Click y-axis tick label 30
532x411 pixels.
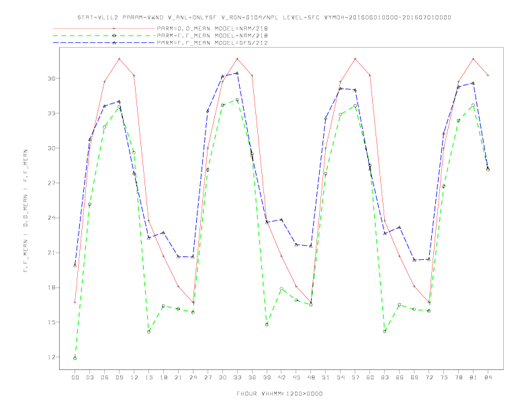click(51, 148)
